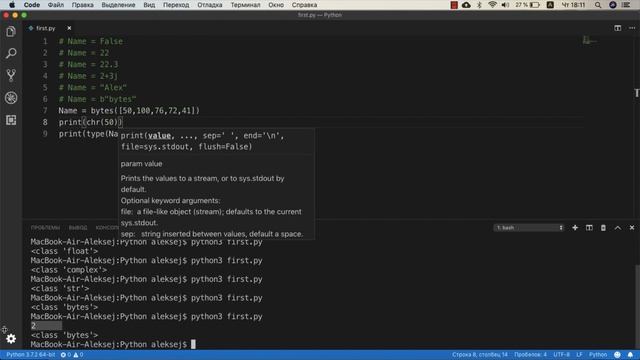Open the Окно menu
The image size is (640, 360).
pos(276,5)
